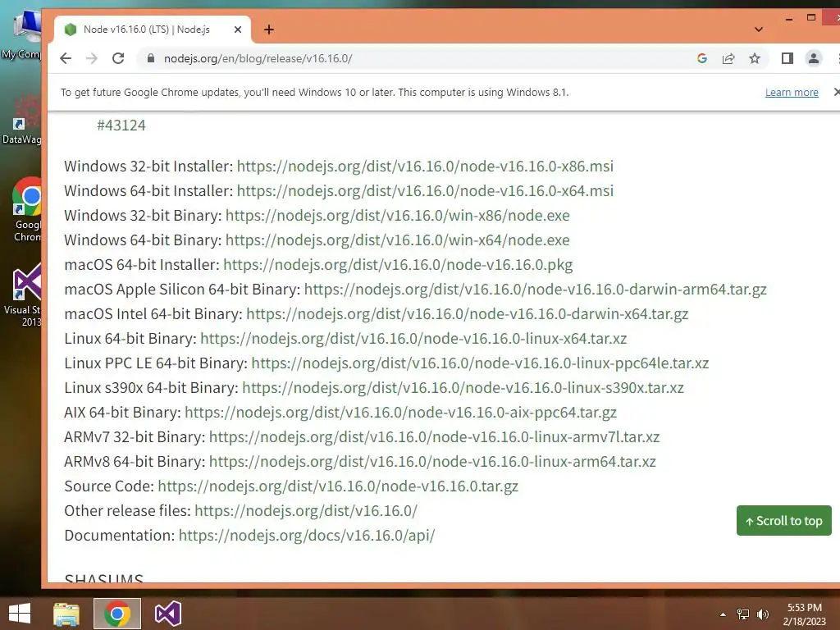View site info via the padlock icon
The height and width of the screenshot is (630, 840).
[151, 58]
